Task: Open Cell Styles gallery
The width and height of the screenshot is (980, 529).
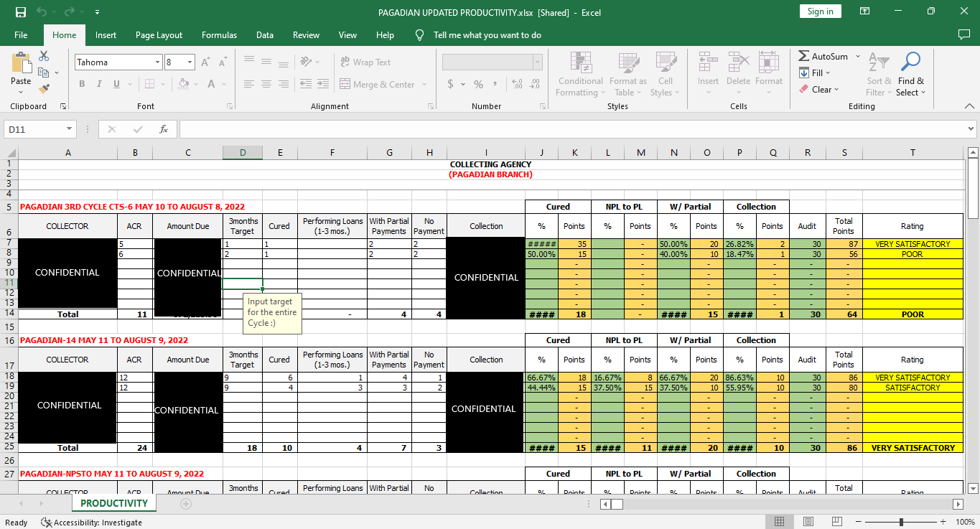Action: (x=666, y=74)
